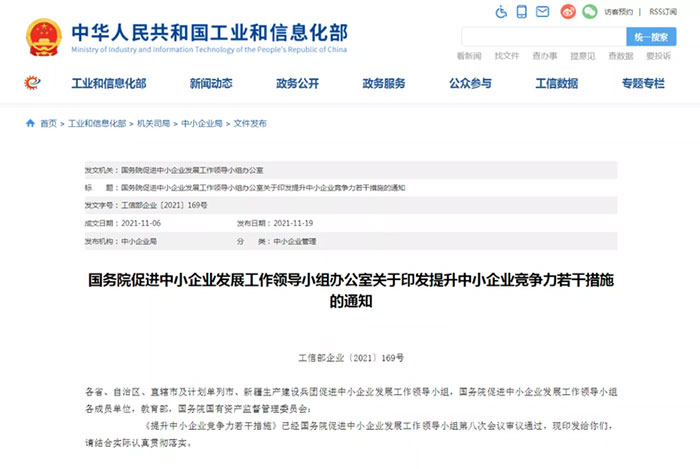The width and height of the screenshot is (700, 469).
Task: Open the WeChat icon
Action: point(590,12)
